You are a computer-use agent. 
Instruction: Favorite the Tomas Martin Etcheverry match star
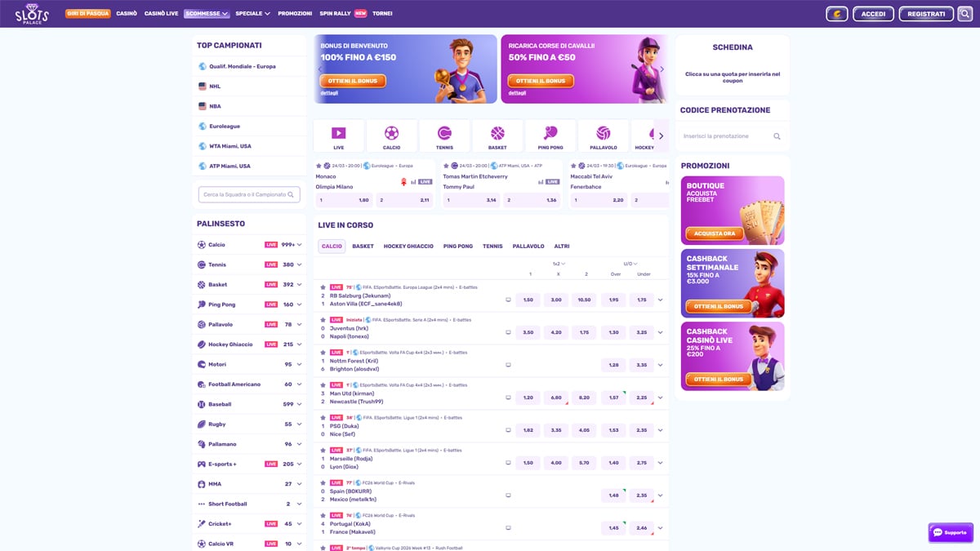[448, 165]
